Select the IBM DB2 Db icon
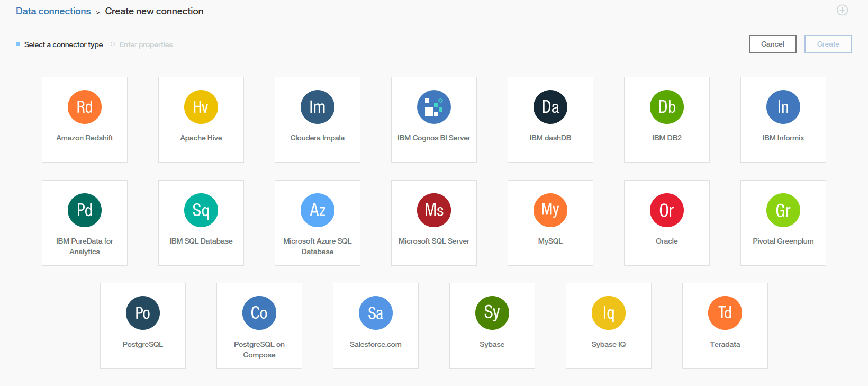Image resolution: width=868 pixels, height=386 pixels. [x=667, y=107]
